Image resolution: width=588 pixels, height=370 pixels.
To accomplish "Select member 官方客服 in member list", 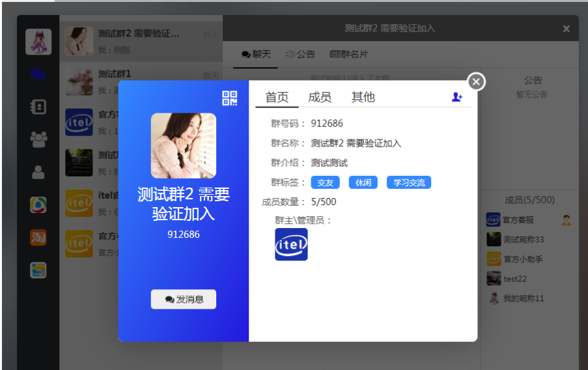I will coord(529,220).
